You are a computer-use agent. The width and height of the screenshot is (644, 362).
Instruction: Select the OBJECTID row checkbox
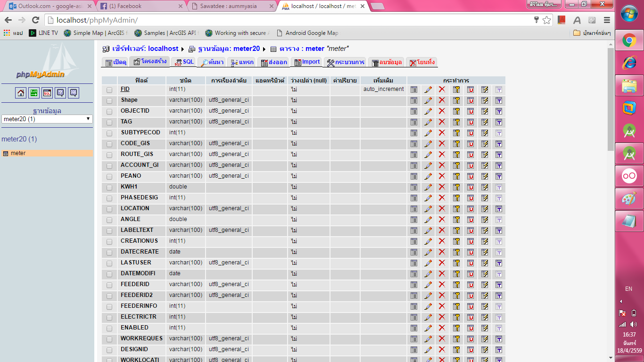(109, 111)
